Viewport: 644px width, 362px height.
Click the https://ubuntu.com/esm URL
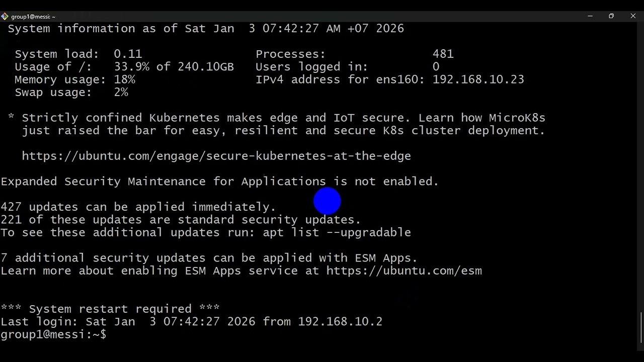(404, 270)
